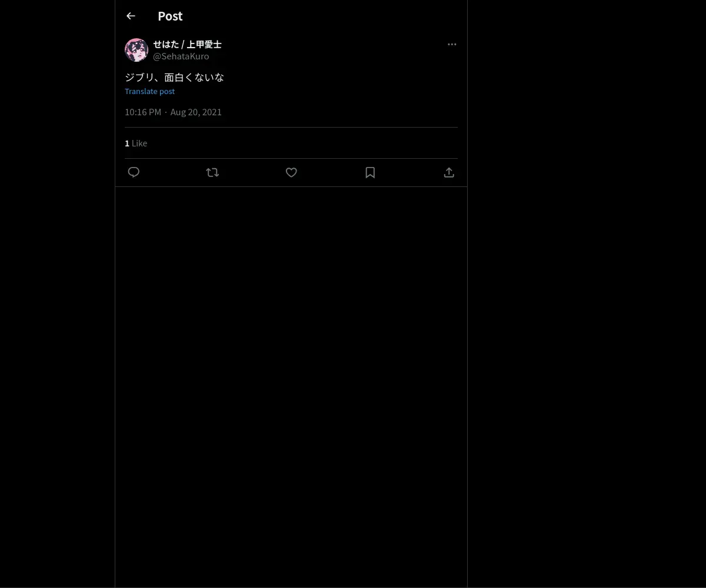
Task: Click the blank right sidebar area
Action: [x=587, y=294]
